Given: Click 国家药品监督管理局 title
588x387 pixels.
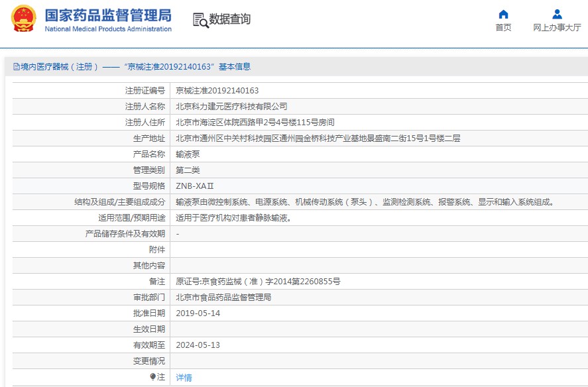Looking at the screenshot, I should (108, 15).
